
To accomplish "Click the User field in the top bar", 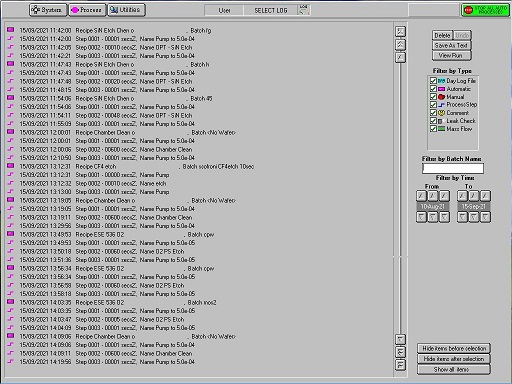I will click(224, 10).
